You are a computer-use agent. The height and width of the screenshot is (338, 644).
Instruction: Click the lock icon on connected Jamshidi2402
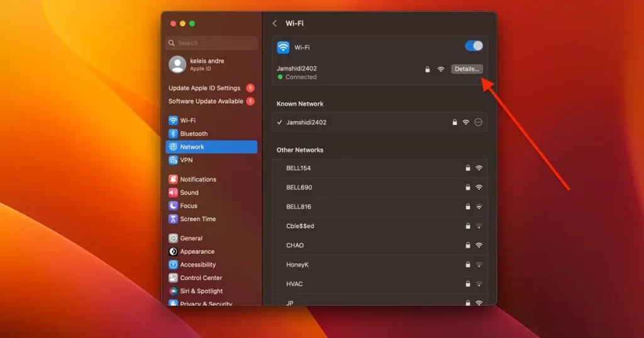coord(428,69)
